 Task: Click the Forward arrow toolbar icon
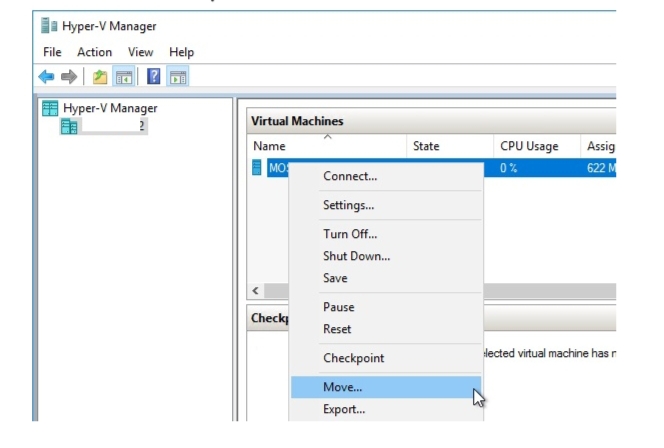point(69,77)
